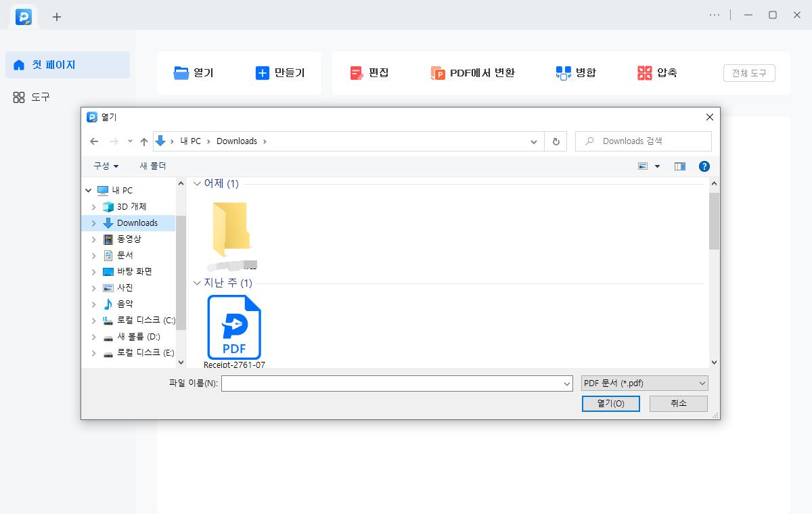Screen dimensions: 812x514
Task: Open the 구성 (Organize) menu
Action: [x=106, y=166]
